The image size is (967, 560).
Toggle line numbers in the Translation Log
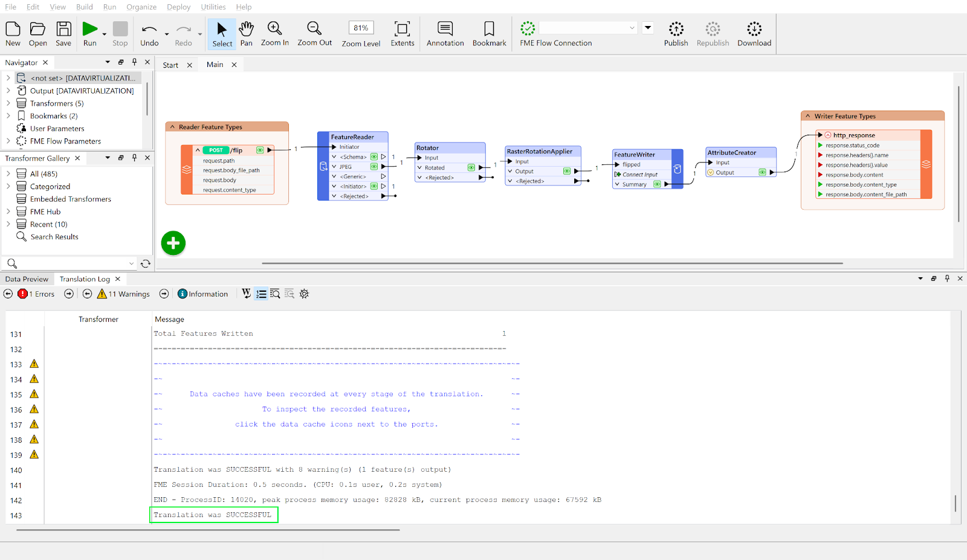(x=261, y=294)
